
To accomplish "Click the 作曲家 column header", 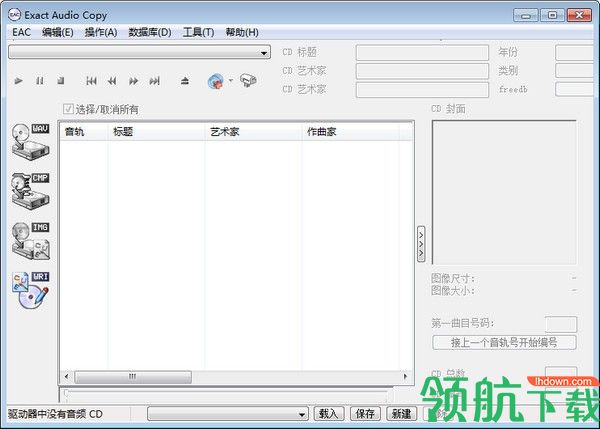I will [x=351, y=132].
